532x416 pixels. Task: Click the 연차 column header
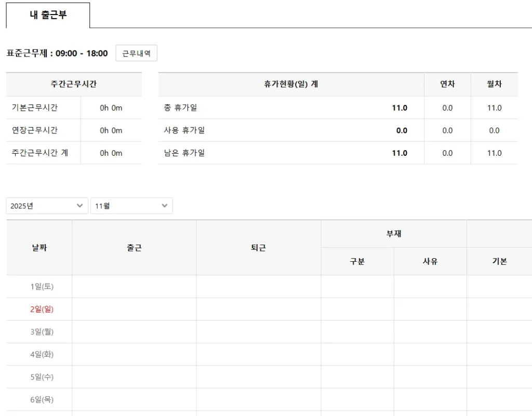pyautogui.click(x=447, y=84)
